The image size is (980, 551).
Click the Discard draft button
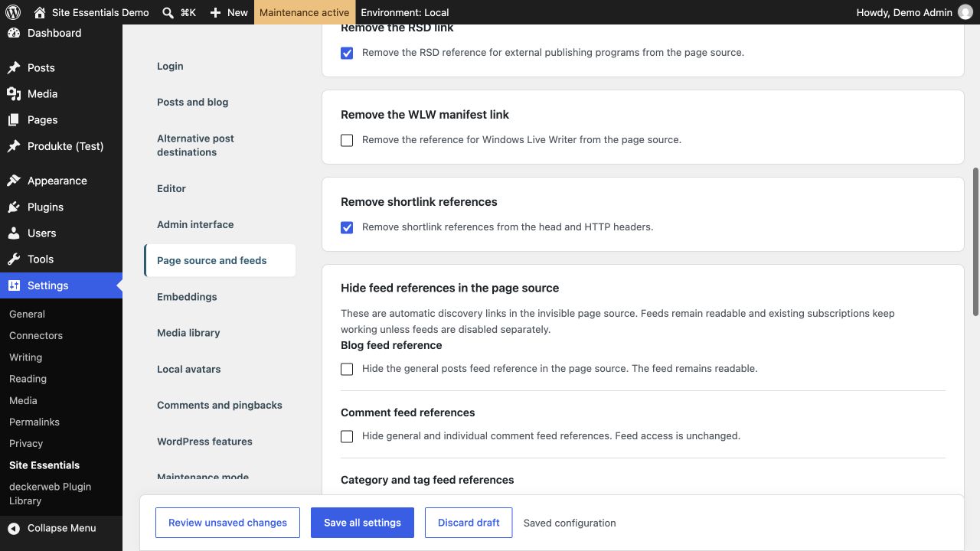click(469, 523)
